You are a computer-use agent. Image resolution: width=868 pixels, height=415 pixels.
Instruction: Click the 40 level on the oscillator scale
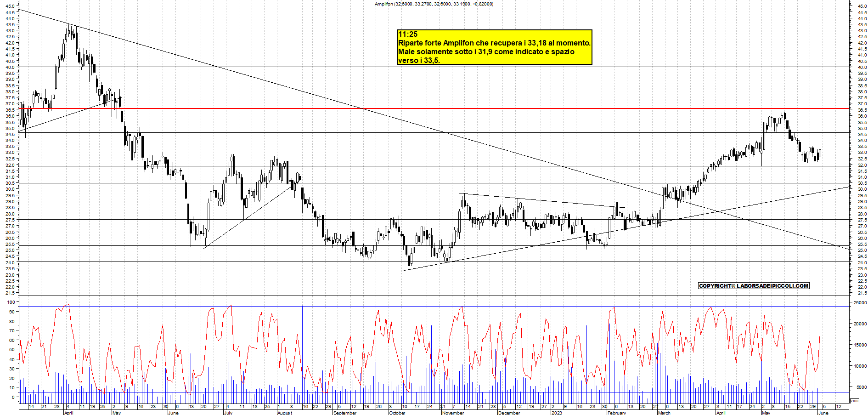[12, 359]
